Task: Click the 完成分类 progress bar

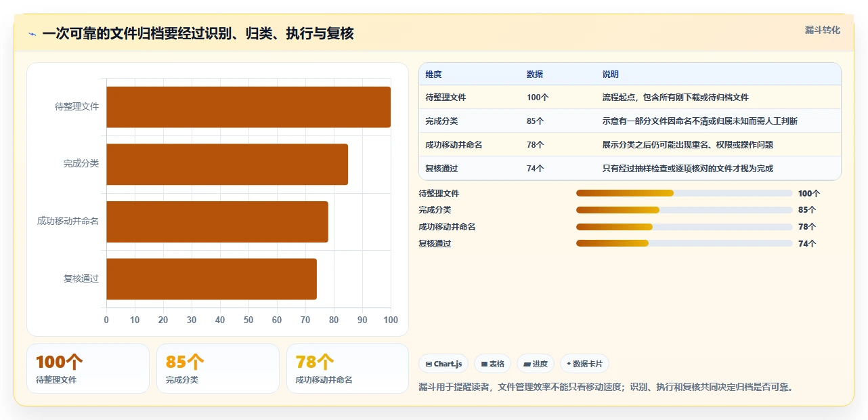Action: pyautogui.click(x=684, y=210)
